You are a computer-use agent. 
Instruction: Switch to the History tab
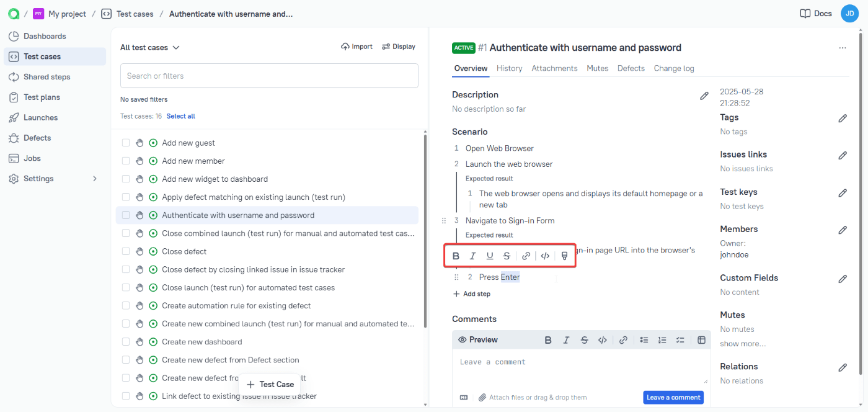pyautogui.click(x=509, y=68)
